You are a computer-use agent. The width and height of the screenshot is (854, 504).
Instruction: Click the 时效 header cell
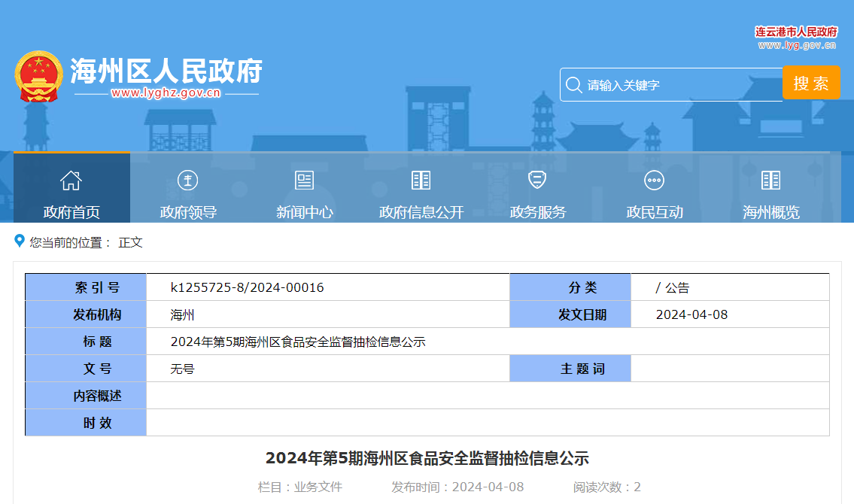point(86,423)
